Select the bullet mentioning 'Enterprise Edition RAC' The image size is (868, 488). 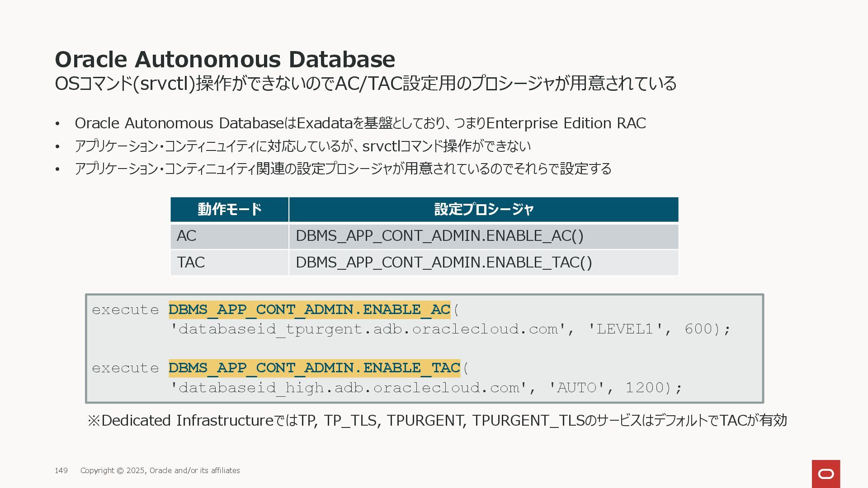[x=360, y=123]
